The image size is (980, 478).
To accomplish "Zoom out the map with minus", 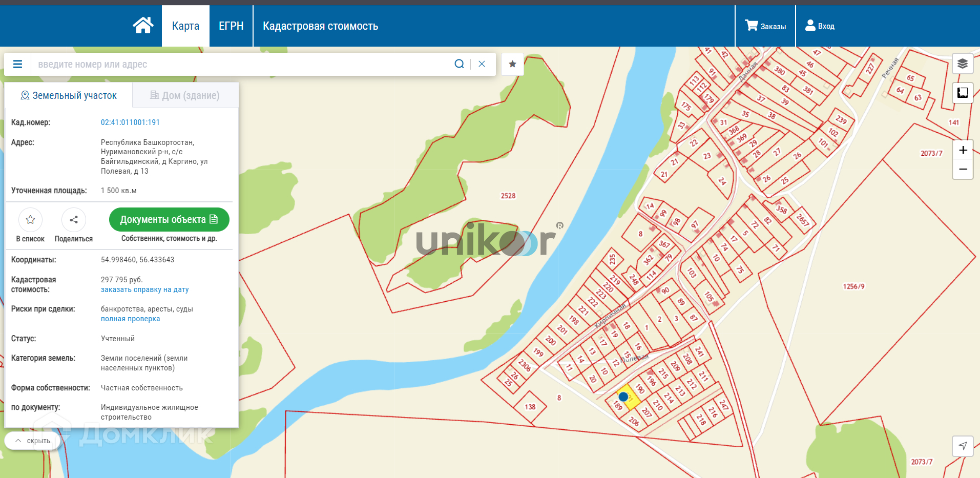I will 963,169.
